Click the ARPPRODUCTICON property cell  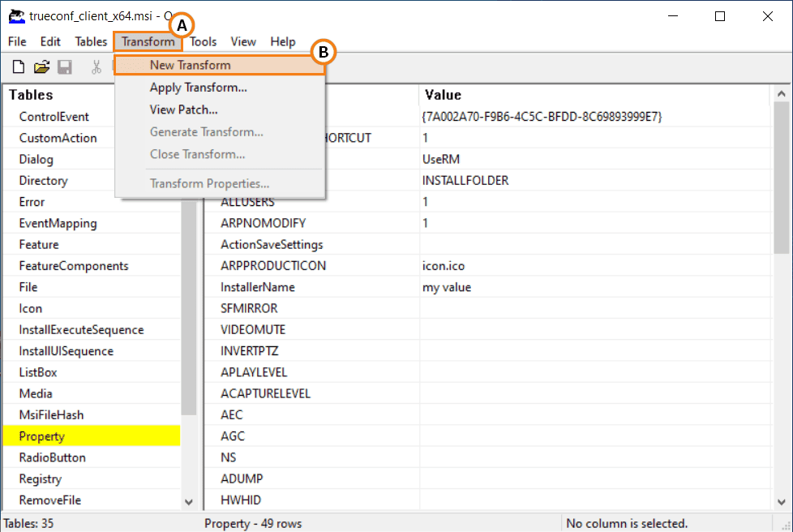311,265
